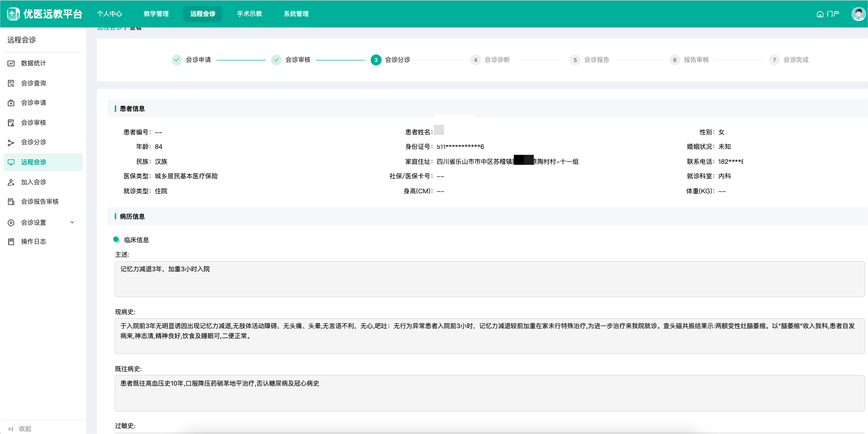Click the 会诊查询 search icon
Screen dimensions: 868x434
tap(11, 83)
